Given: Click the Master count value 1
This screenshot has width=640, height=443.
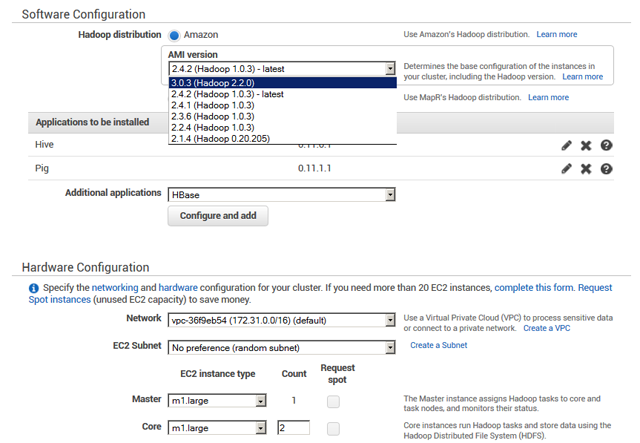Looking at the screenshot, I should pyautogui.click(x=293, y=401).
